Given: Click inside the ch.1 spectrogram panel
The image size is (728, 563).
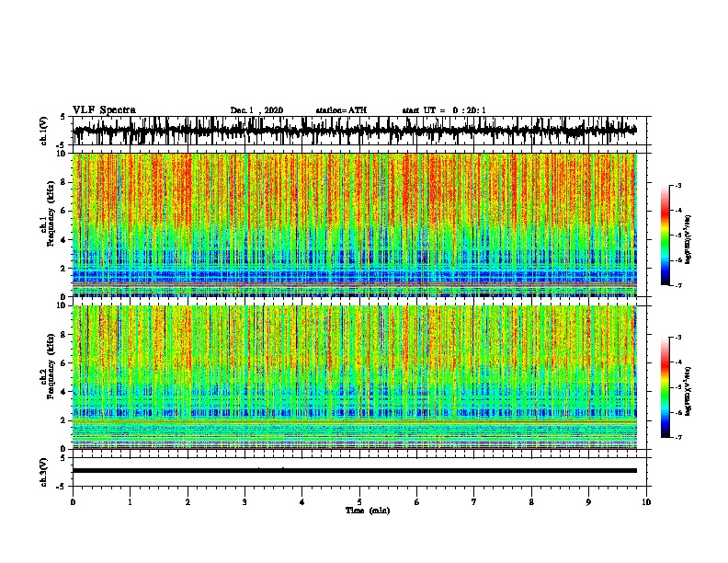Looking at the screenshot, I should pyautogui.click(x=355, y=224).
